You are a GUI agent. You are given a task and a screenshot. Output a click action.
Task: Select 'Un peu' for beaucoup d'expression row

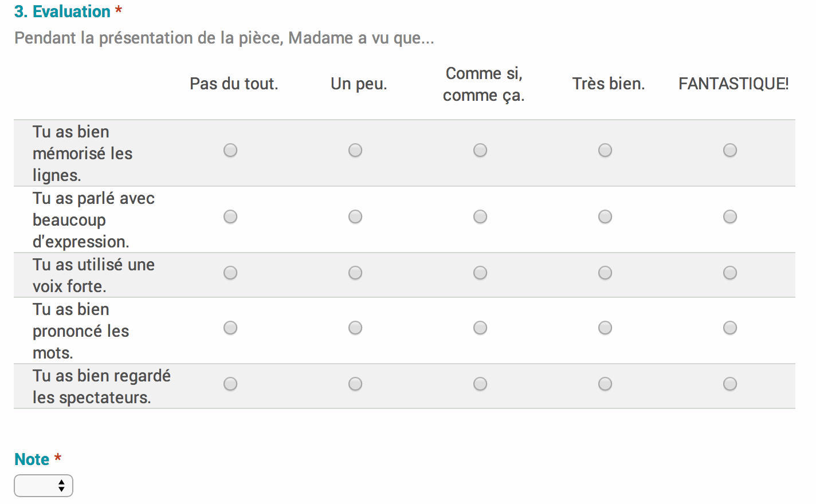355,216
